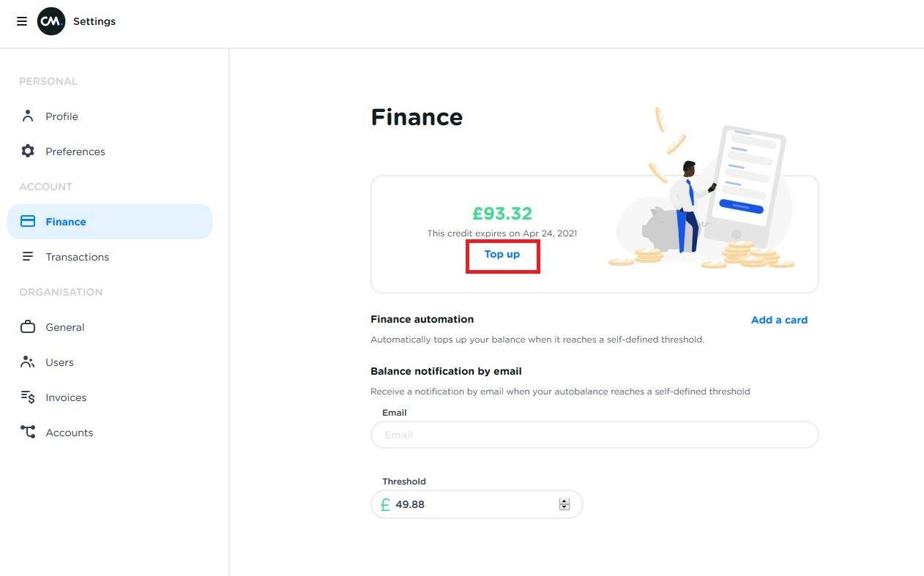Screen dimensions: 924x576
Task: Click the Invoices dollar icon
Action: [28, 397]
